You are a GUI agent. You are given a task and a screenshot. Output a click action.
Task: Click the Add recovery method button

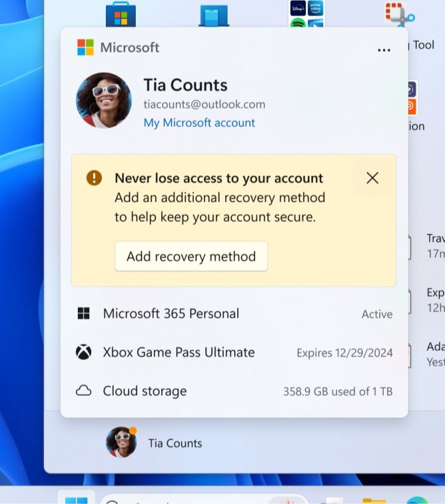click(191, 256)
